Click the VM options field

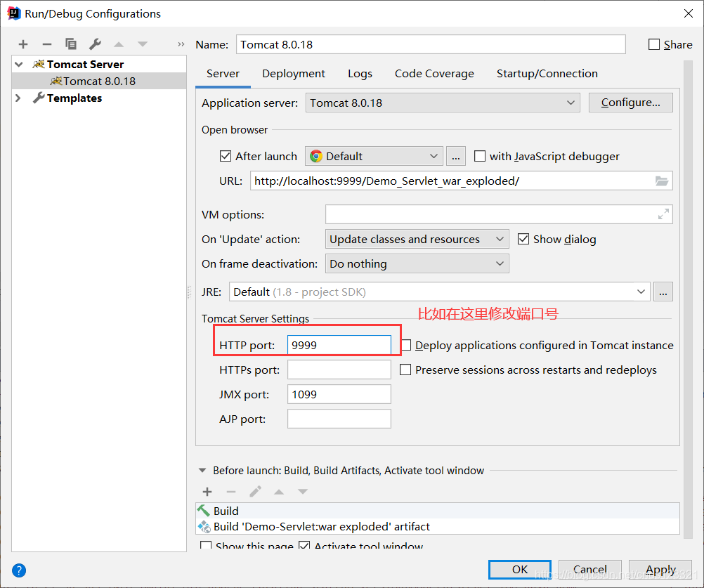coord(499,214)
